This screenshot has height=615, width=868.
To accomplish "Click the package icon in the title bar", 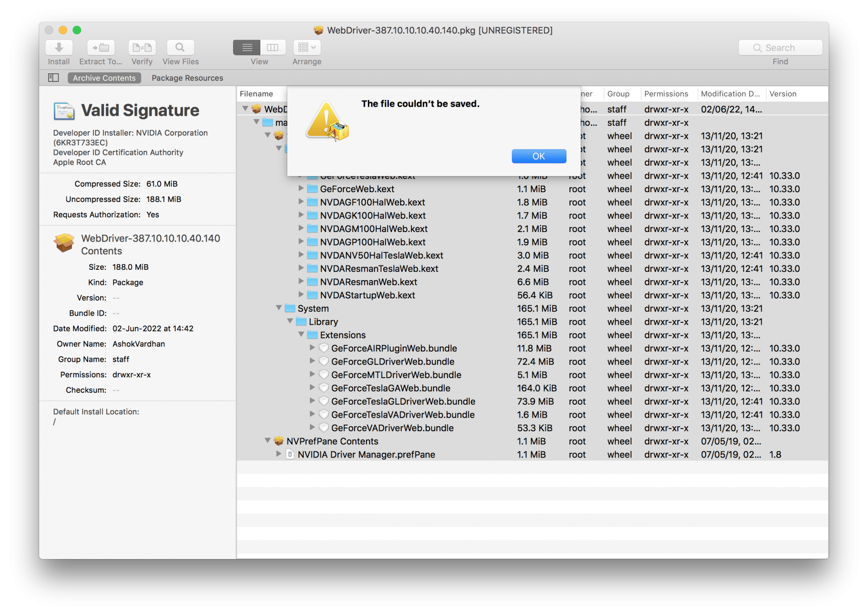I will point(319,30).
